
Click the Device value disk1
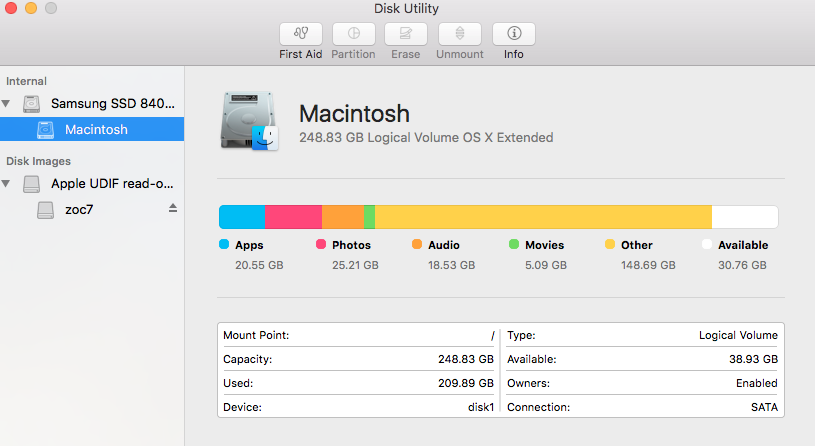481,407
